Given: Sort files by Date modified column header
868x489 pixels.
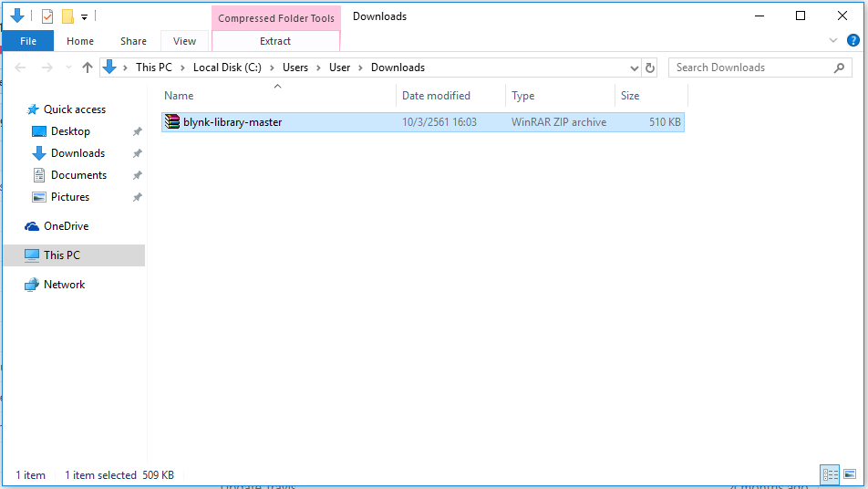Looking at the screenshot, I should point(436,96).
